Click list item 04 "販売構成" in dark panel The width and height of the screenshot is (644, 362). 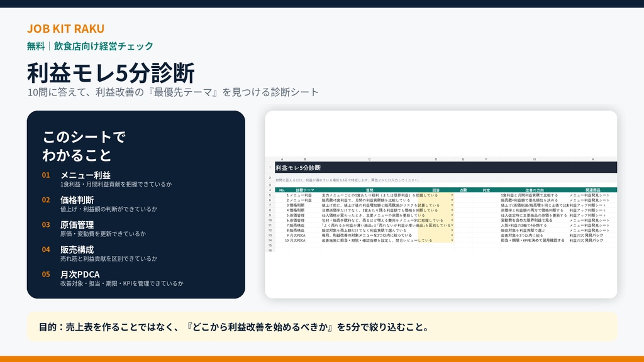99,254
